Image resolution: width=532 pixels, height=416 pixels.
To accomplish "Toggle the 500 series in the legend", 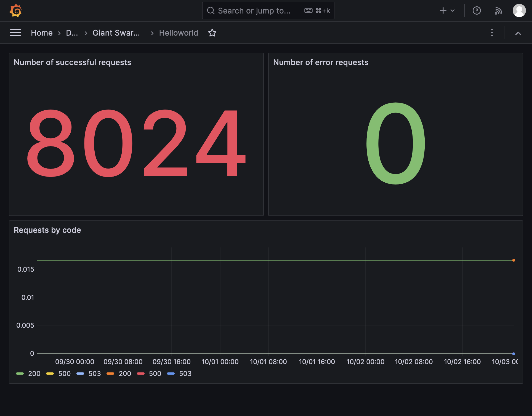I will click(64, 374).
